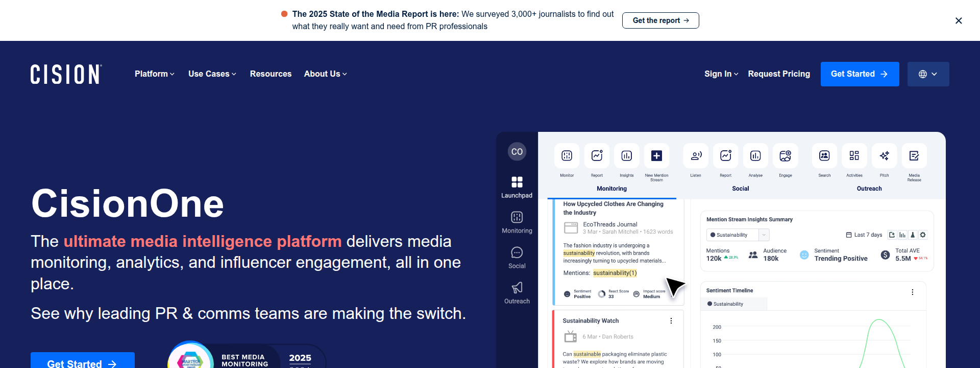980x368 pixels.
Task: Click the hero Get Started button
Action: (83, 360)
